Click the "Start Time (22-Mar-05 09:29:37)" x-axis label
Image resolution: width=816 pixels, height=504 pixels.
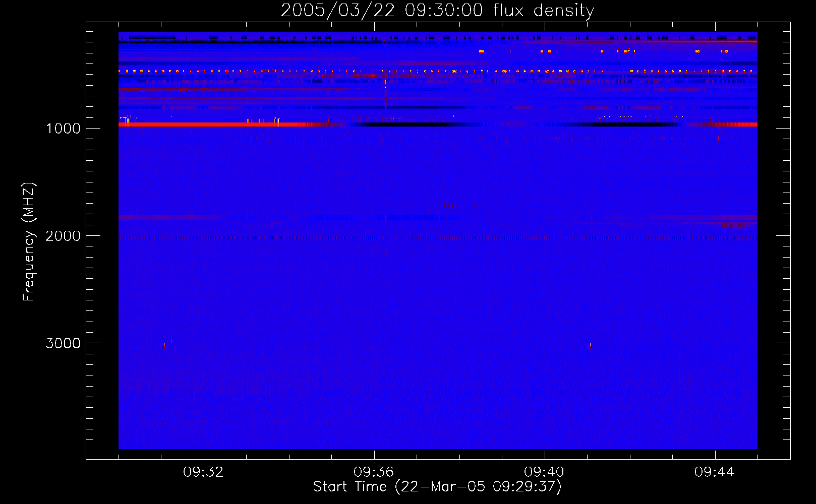click(437, 487)
